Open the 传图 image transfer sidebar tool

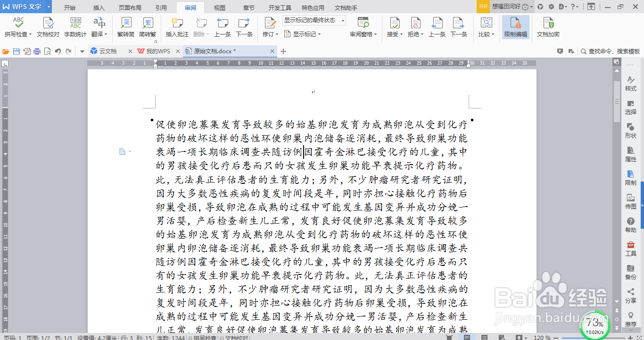click(630, 202)
